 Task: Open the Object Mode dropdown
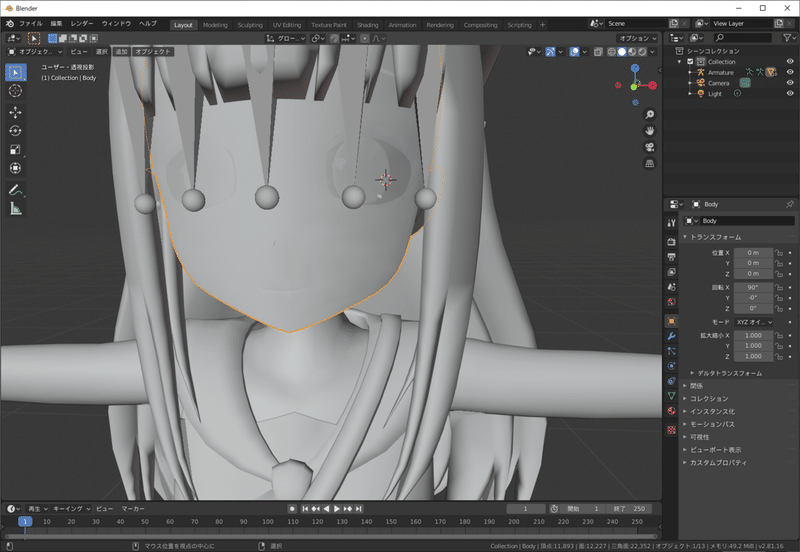click(x=35, y=52)
